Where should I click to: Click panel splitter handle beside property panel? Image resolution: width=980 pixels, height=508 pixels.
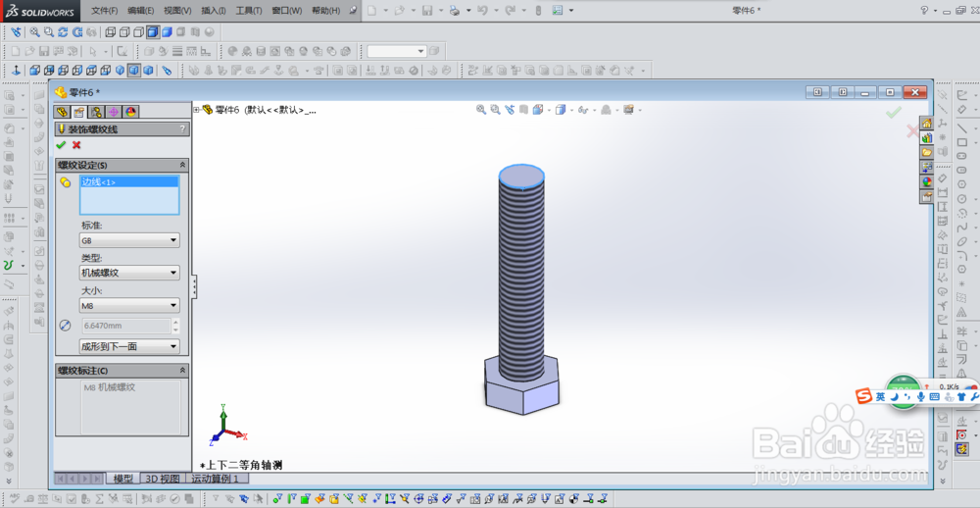194,287
